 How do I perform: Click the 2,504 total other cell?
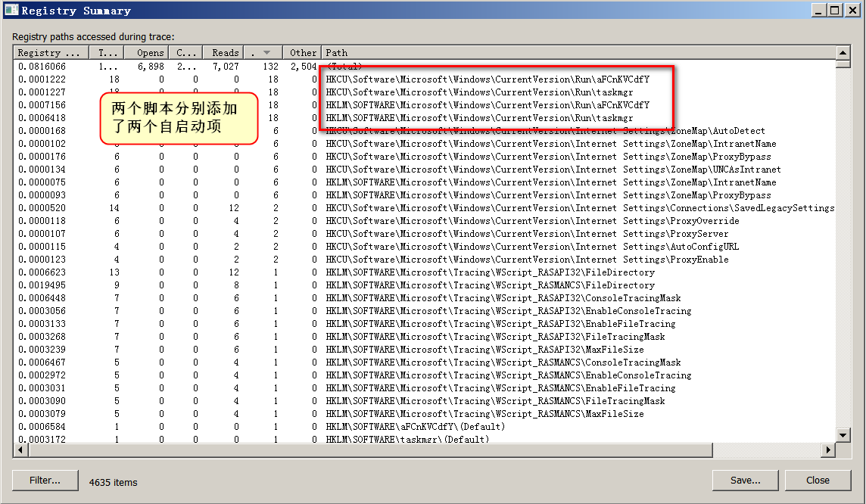pyautogui.click(x=304, y=67)
